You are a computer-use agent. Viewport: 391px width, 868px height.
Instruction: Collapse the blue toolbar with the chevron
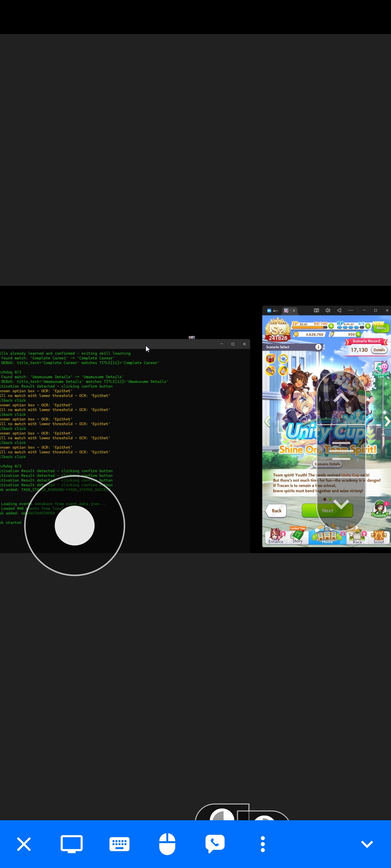click(x=367, y=844)
